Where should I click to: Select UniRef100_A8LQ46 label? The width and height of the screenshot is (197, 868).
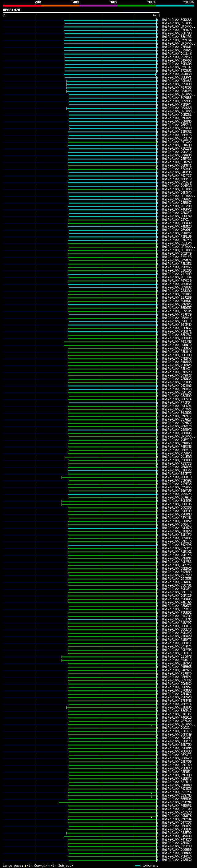coord(176,352)
